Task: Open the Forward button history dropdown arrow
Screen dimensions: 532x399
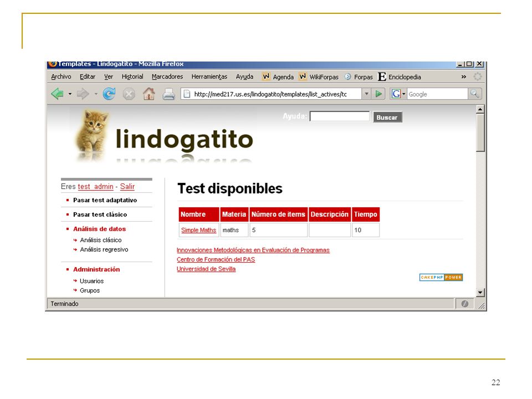Action: [x=96, y=94]
